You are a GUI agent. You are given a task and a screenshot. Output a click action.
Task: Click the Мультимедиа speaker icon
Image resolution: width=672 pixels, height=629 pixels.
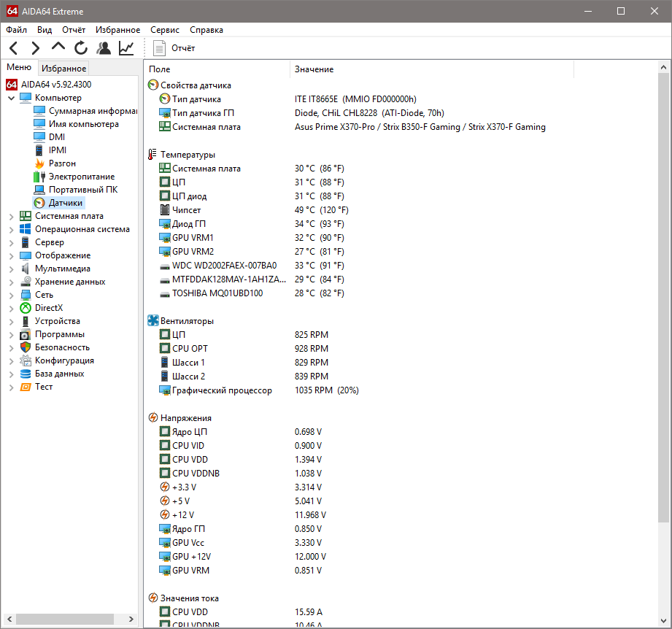[x=26, y=269]
